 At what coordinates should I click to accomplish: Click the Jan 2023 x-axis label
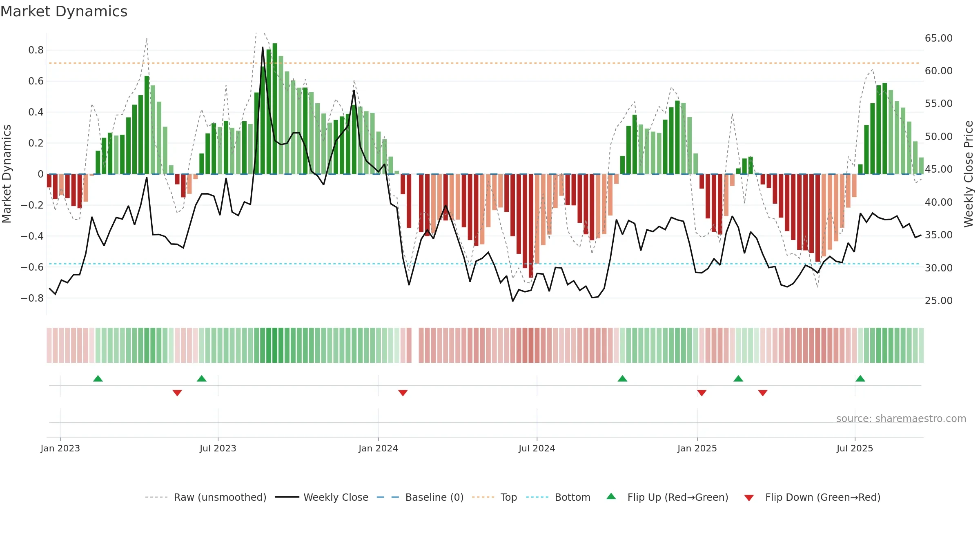coord(60,448)
